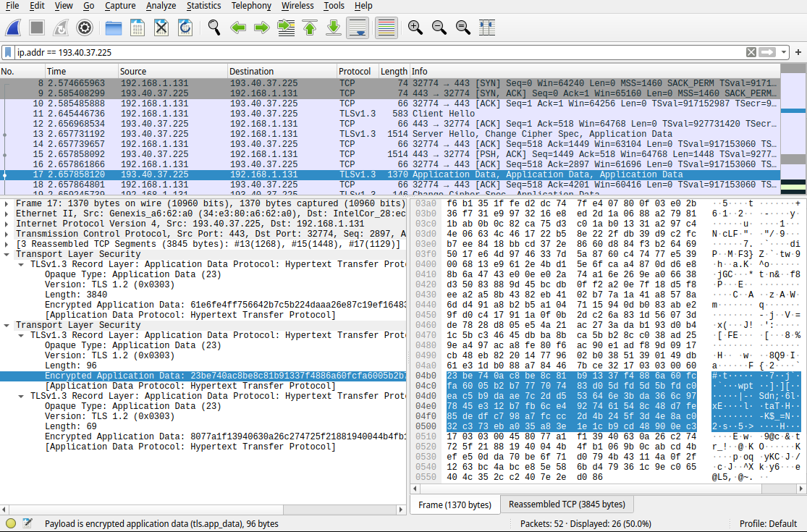Start a new live capture
807x532 pixels.
pyautogui.click(x=12, y=28)
